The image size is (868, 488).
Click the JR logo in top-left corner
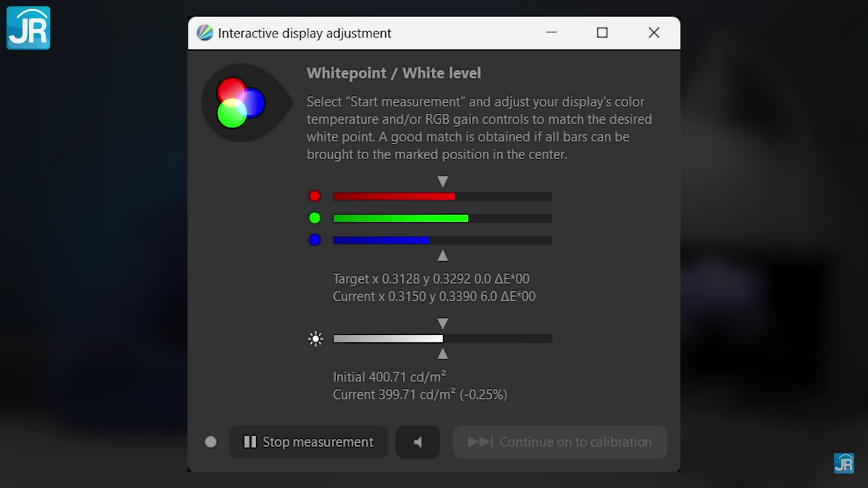[x=28, y=28]
